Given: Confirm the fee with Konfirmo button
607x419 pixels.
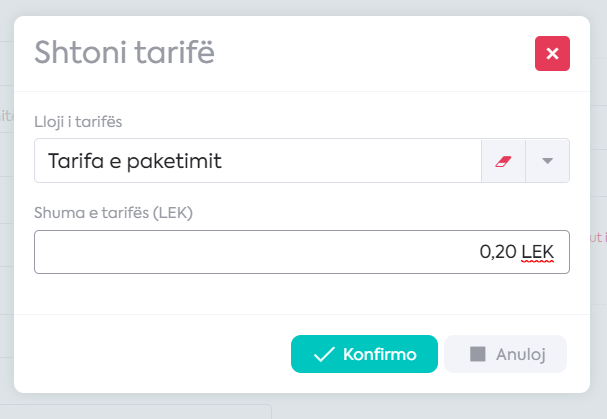Looking at the screenshot, I should coord(364,354).
